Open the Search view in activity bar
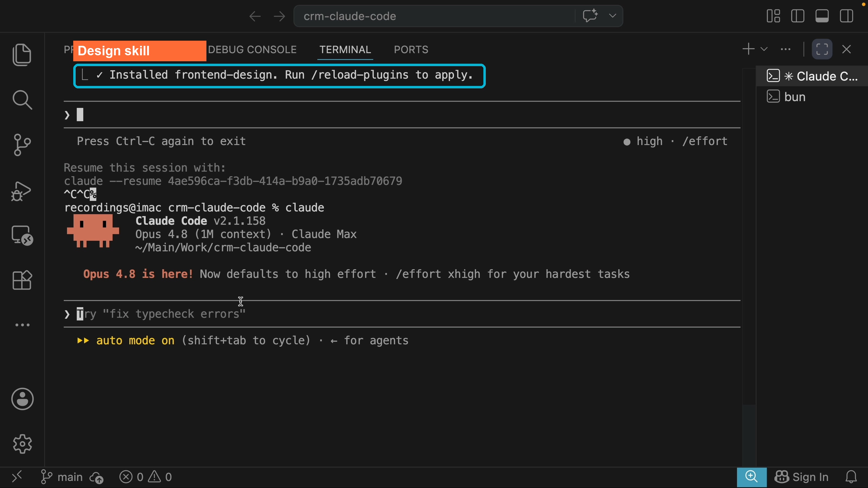The height and width of the screenshot is (488, 868). (x=22, y=100)
